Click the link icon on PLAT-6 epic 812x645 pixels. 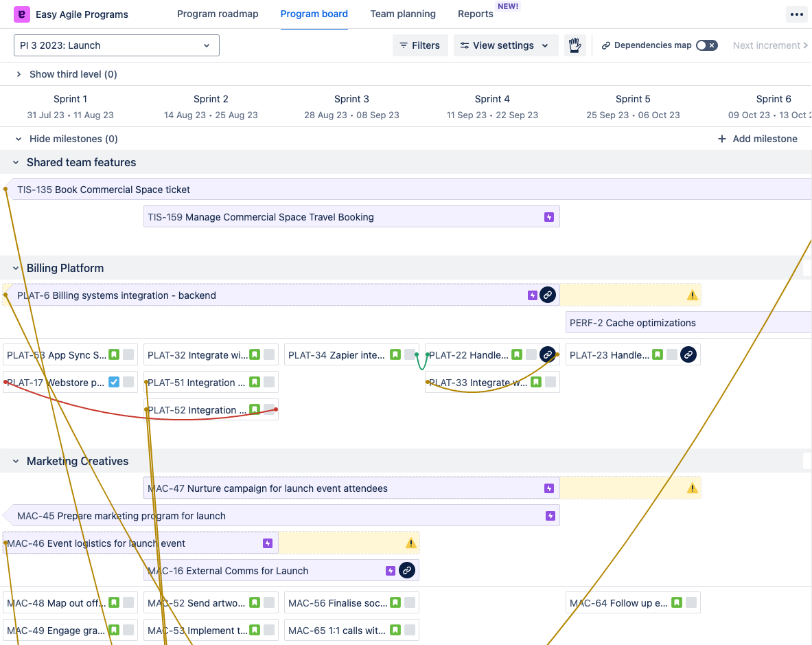point(547,295)
